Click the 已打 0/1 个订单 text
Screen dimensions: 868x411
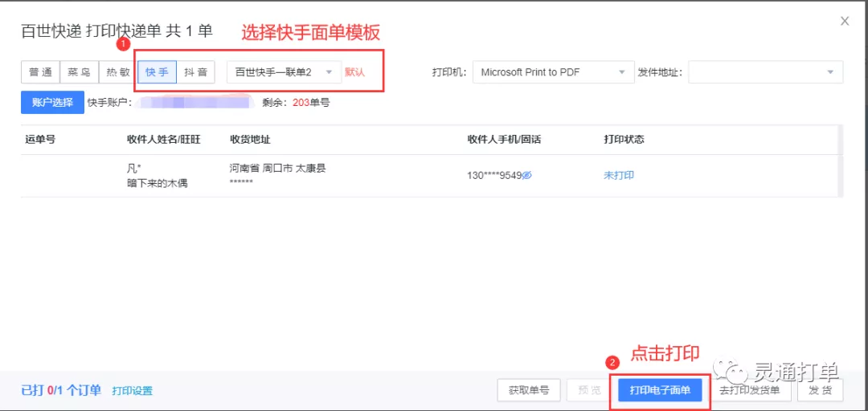(61, 391)
